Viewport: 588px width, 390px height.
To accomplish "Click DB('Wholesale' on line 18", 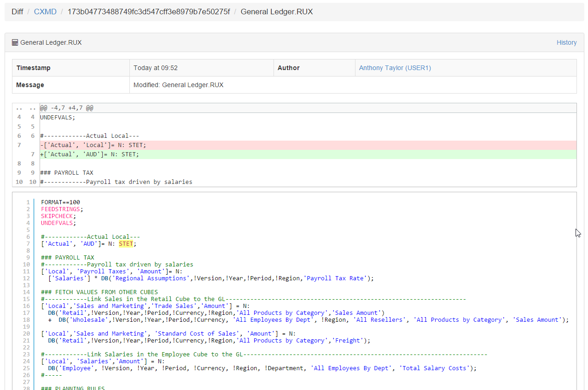I will coord(85,319).
